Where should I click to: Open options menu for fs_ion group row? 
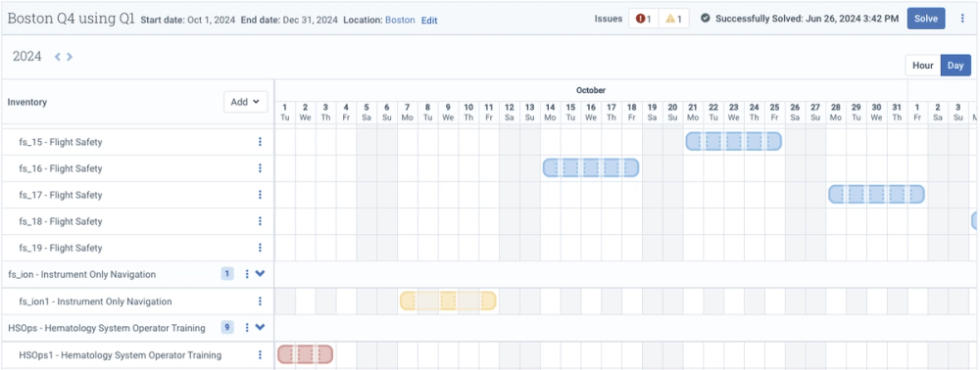(x=247, y=274)
